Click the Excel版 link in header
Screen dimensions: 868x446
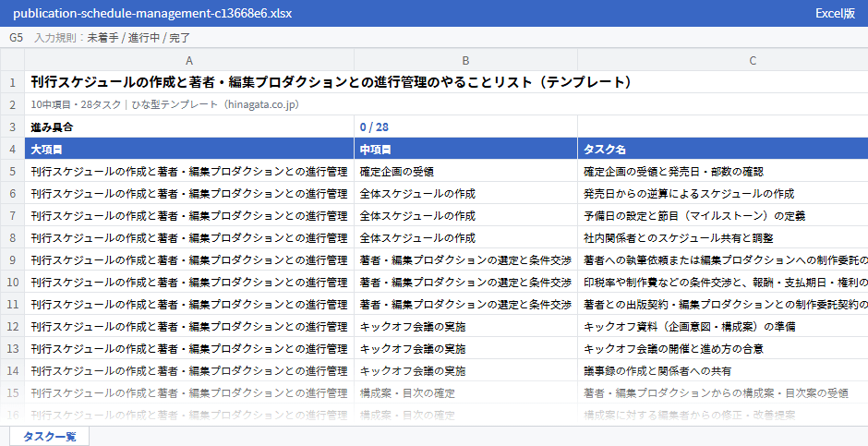pos(835,13)
